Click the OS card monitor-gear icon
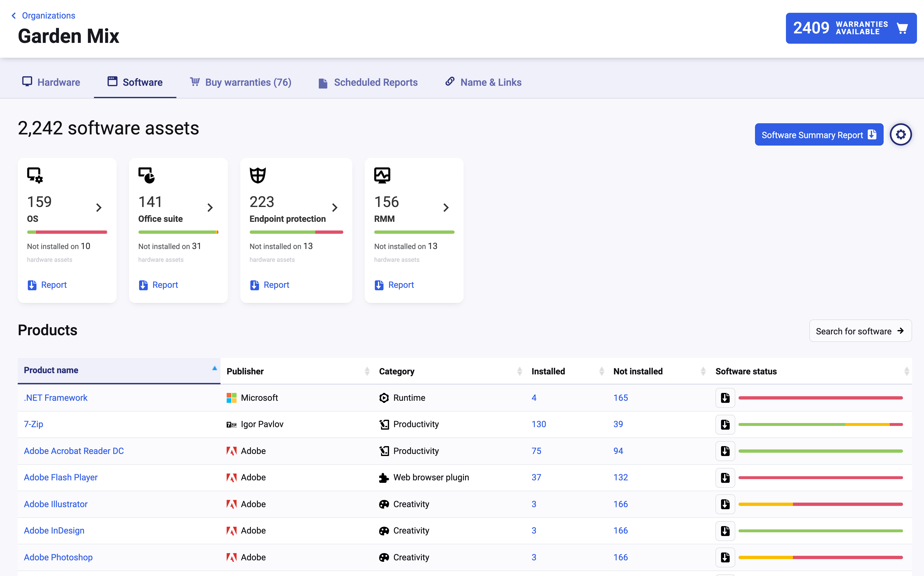This screenshot has width=924, height=576. (x=35, y=175)
